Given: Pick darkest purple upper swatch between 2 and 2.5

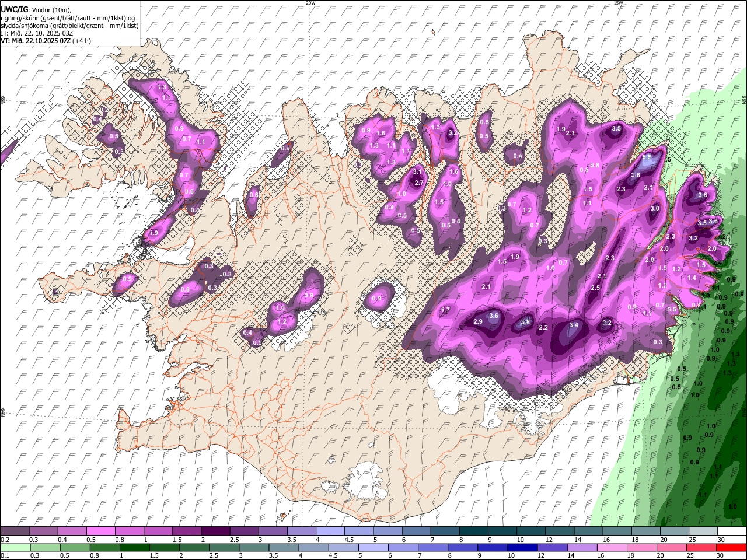Looking at the screenshot, I should point(215,531).
